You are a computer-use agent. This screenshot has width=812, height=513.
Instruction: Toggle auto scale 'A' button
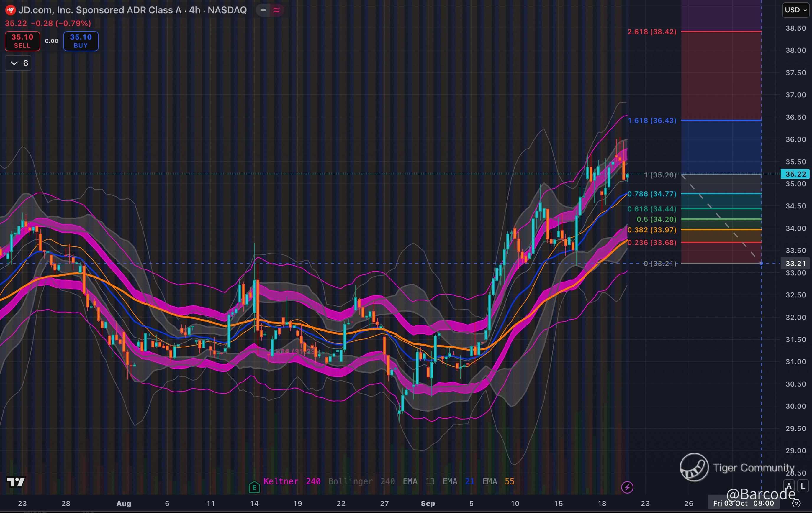coord(789,486)
